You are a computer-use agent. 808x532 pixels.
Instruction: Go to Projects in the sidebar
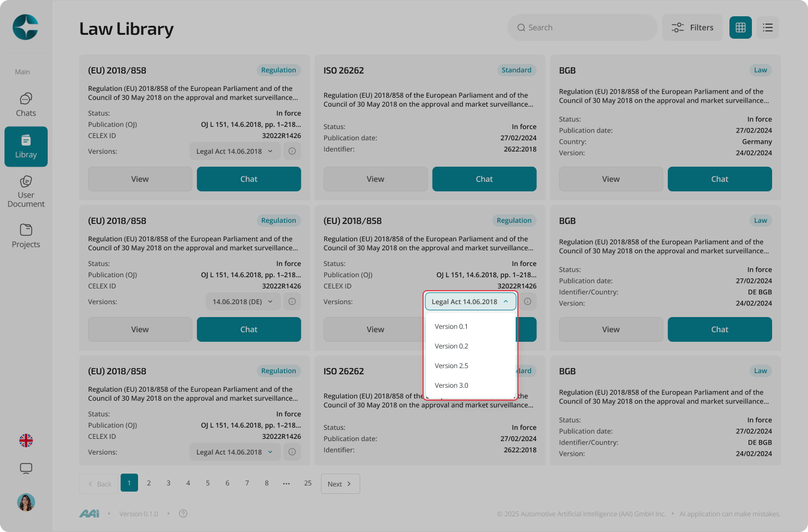[26, 236]
